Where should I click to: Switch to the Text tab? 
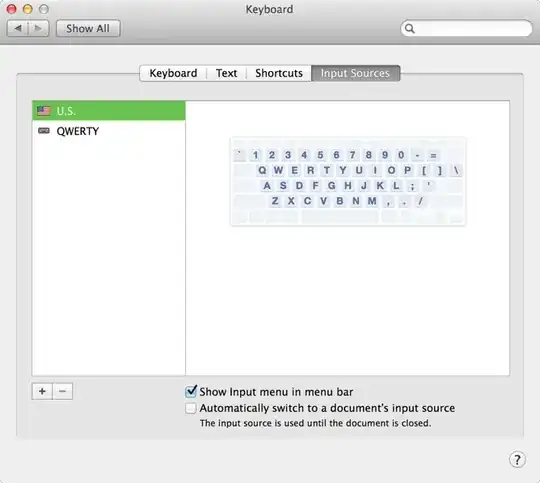[226, 73]
